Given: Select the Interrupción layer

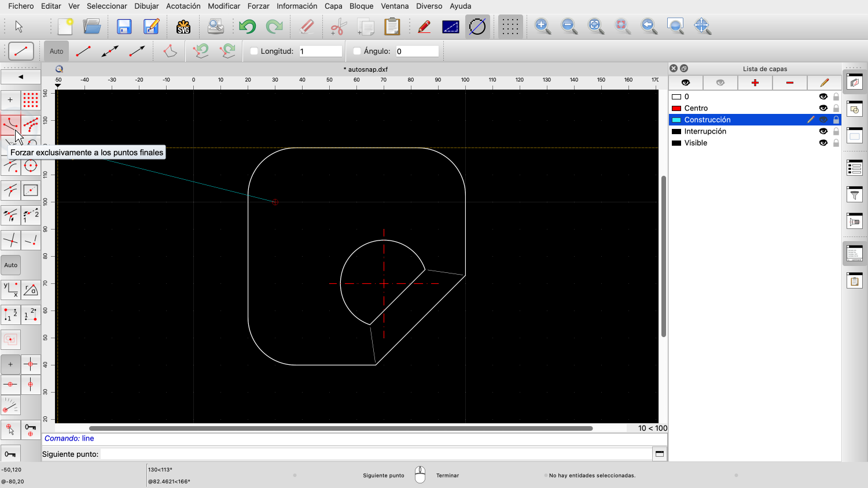Looking at the screenshot, I should pos(705,131).
